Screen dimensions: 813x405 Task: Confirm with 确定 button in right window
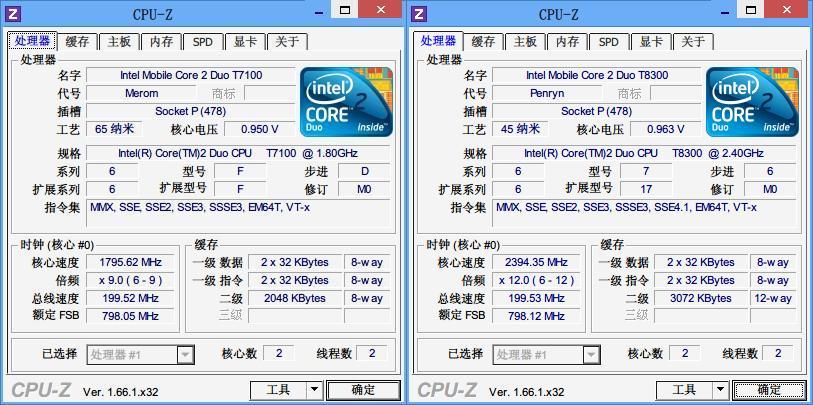(x=769, y=390)
